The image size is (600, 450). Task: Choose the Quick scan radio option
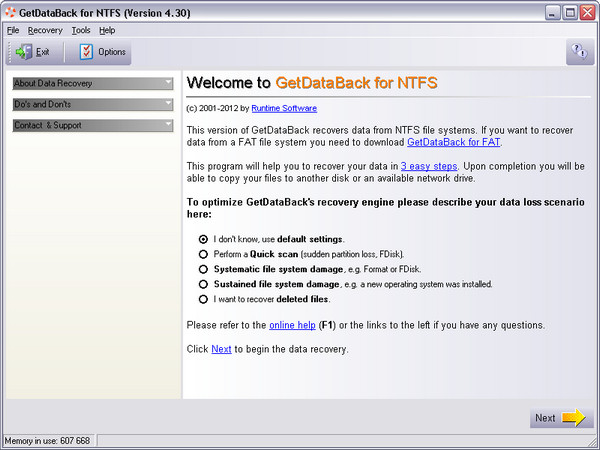(204, 254)
